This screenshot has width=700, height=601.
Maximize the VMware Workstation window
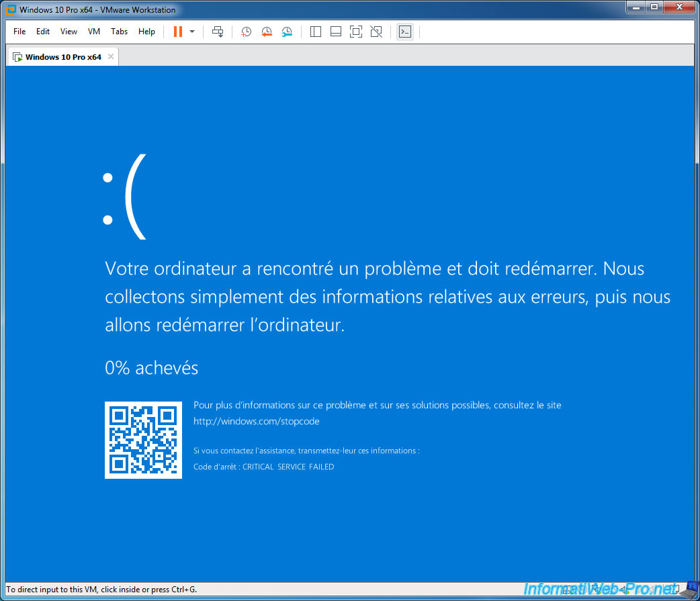coord(654,7)
